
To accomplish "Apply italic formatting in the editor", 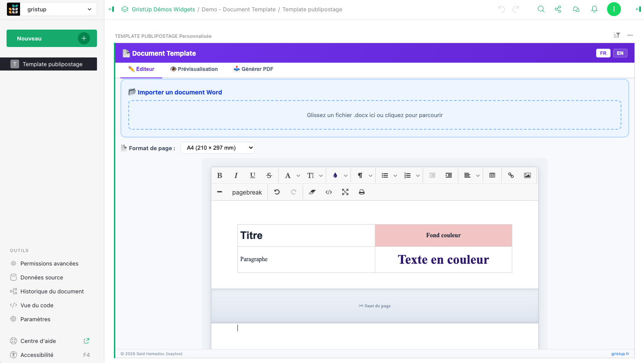I will pos(236,175).
